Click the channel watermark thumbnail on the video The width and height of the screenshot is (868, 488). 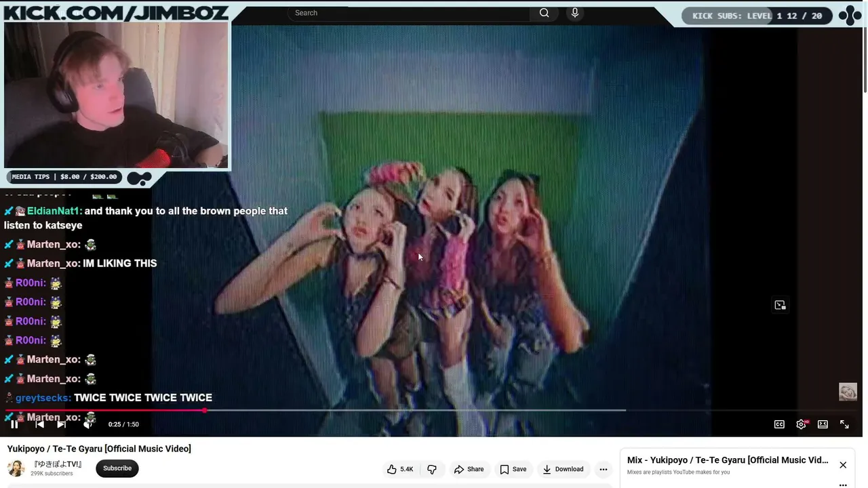tap(848, 392)
